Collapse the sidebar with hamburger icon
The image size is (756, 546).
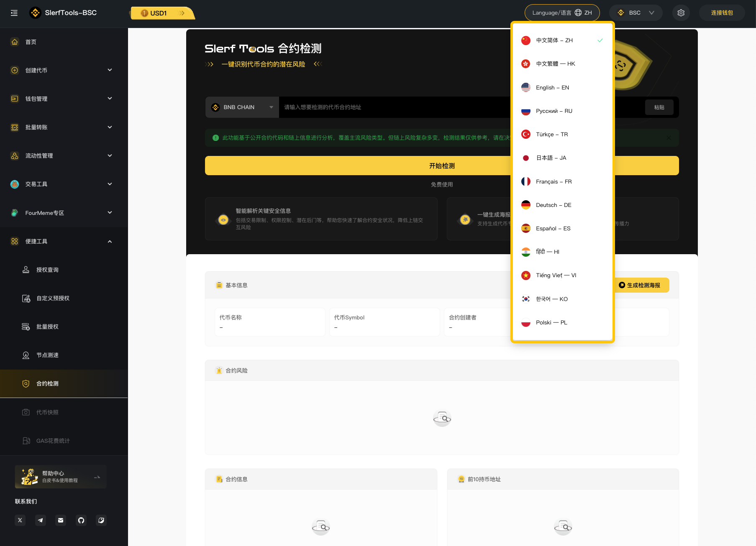tap(14, 13)
